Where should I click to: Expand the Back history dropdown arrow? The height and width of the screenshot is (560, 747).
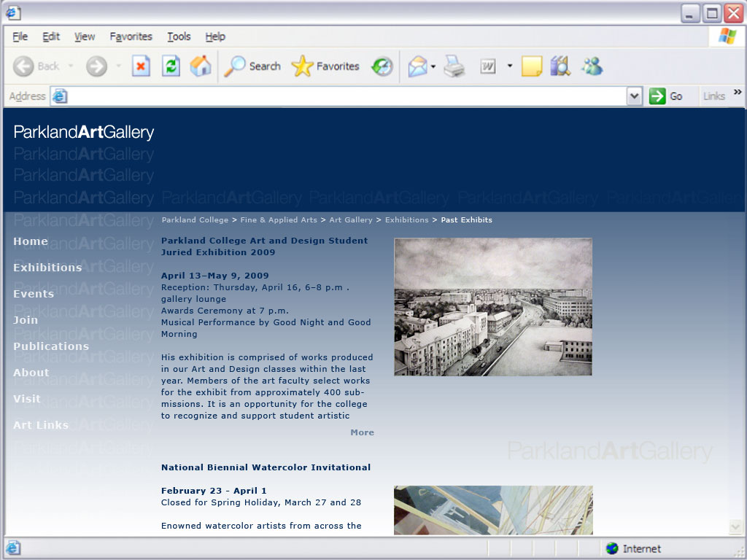coord(71,66)
